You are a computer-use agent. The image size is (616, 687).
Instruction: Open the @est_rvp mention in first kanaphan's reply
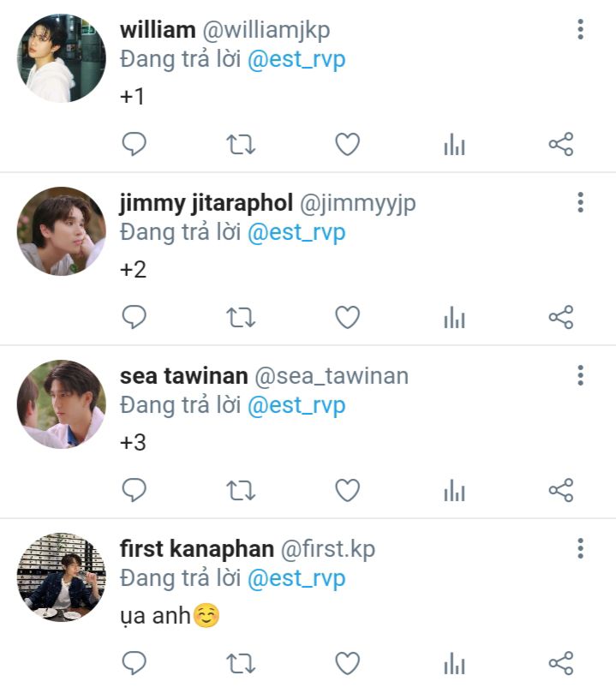point(296,578)
